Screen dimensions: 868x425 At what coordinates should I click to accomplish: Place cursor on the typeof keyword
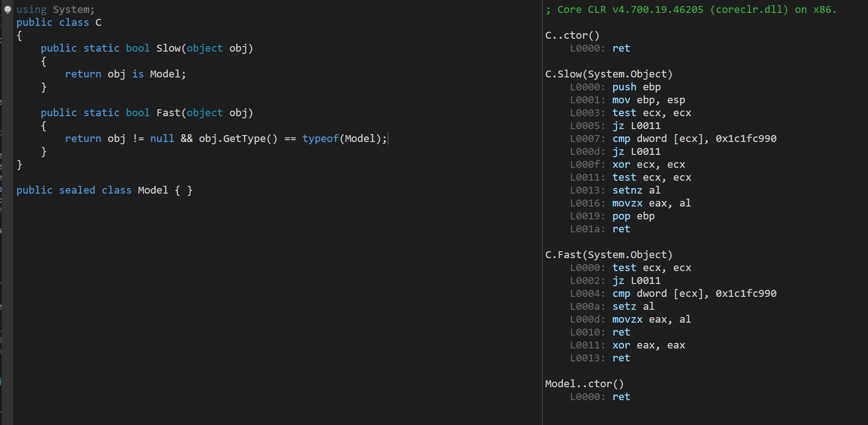(320, 139)
